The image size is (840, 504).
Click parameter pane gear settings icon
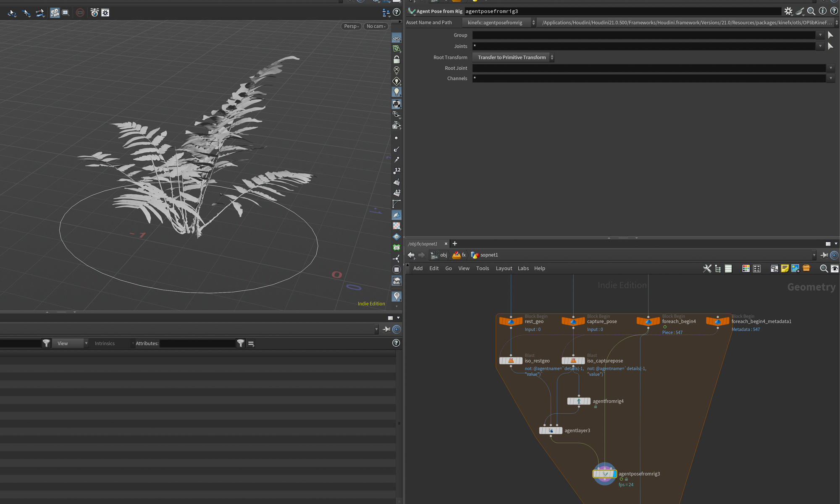click(x=788, y=11)
